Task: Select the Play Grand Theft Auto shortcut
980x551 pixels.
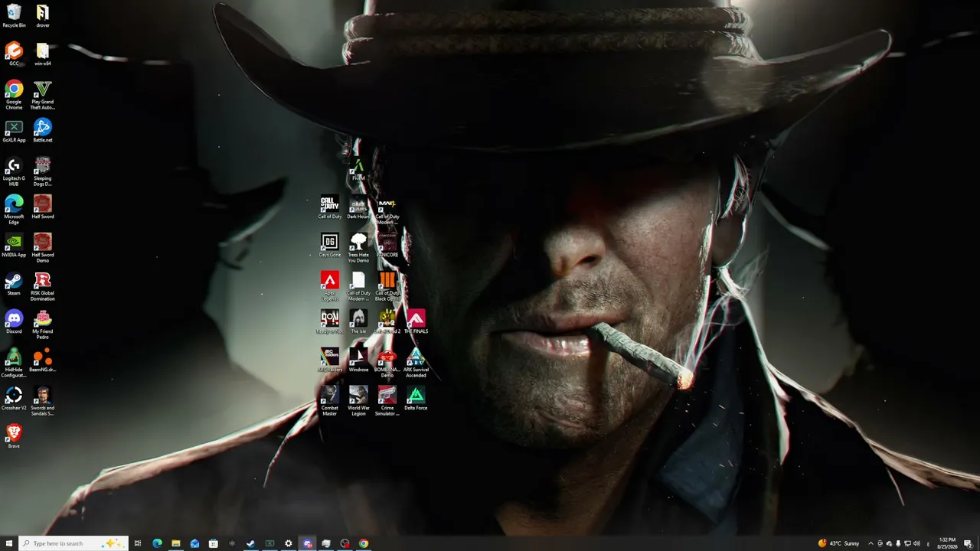Action: pos(43,96)
